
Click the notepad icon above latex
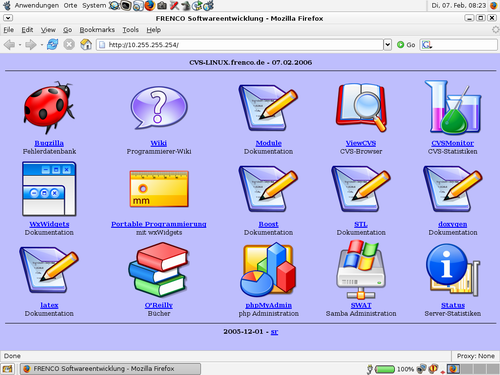click(x=49, y=270)
